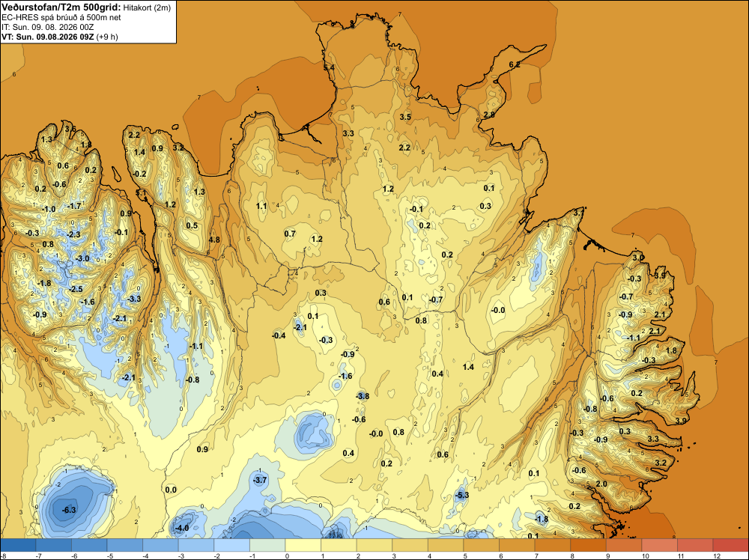Click the VT valid time line
This screenshot has width=749, height=560.
60,37
